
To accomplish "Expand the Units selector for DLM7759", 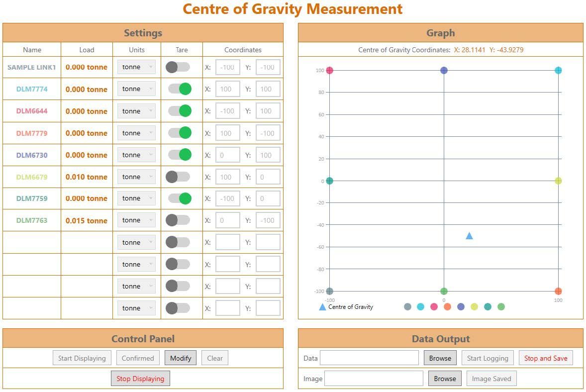I will tap(136, 198).
